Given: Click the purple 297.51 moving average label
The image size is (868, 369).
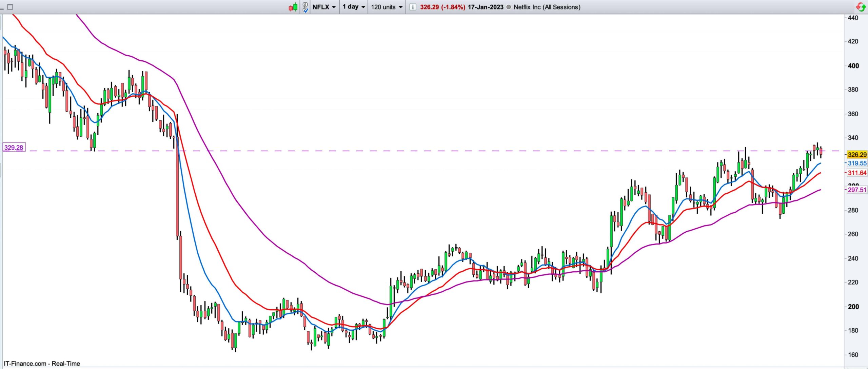Looking at the screenshot, I should pos(857,190).
